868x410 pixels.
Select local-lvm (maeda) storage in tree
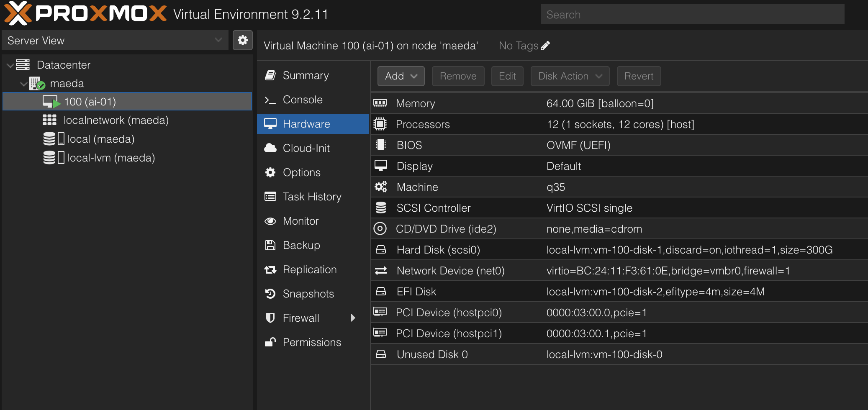[x=111, y=158]
